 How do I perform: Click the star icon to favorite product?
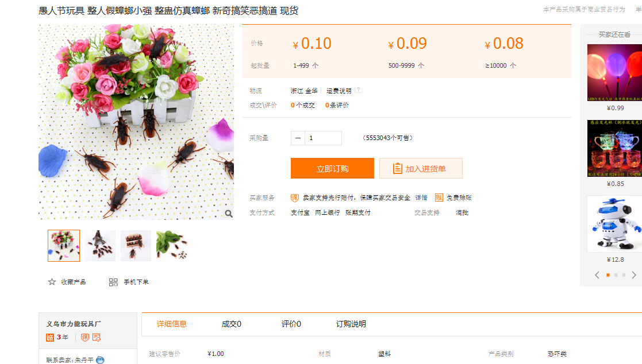[x=52, y=282]
